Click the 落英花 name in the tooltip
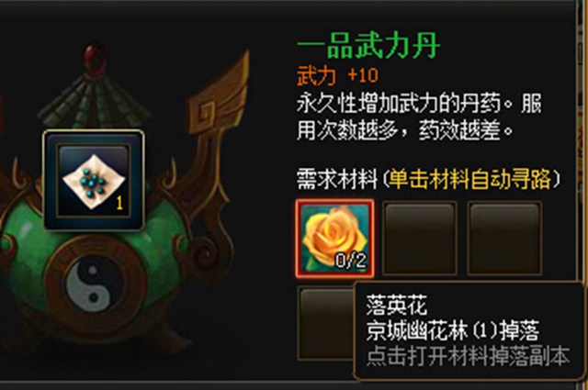The image size is (588, 390). (x=397, y=305)
